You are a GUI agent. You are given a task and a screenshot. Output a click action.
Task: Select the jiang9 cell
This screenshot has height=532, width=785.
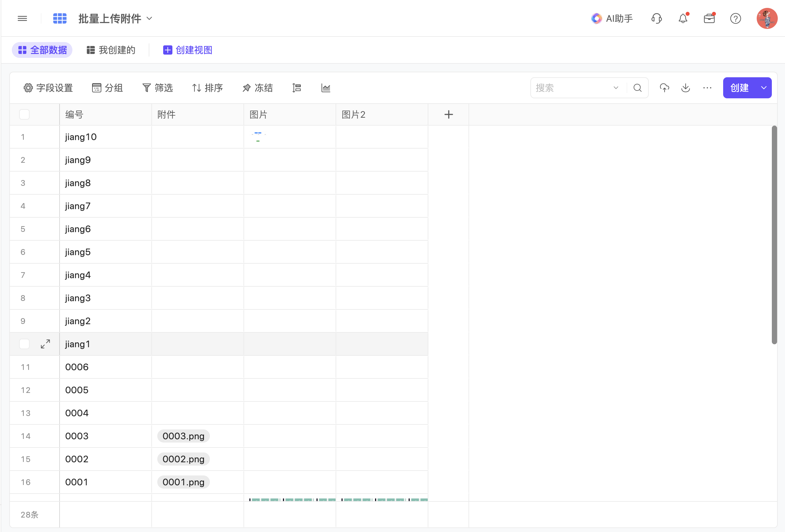(x=106, y=160)
